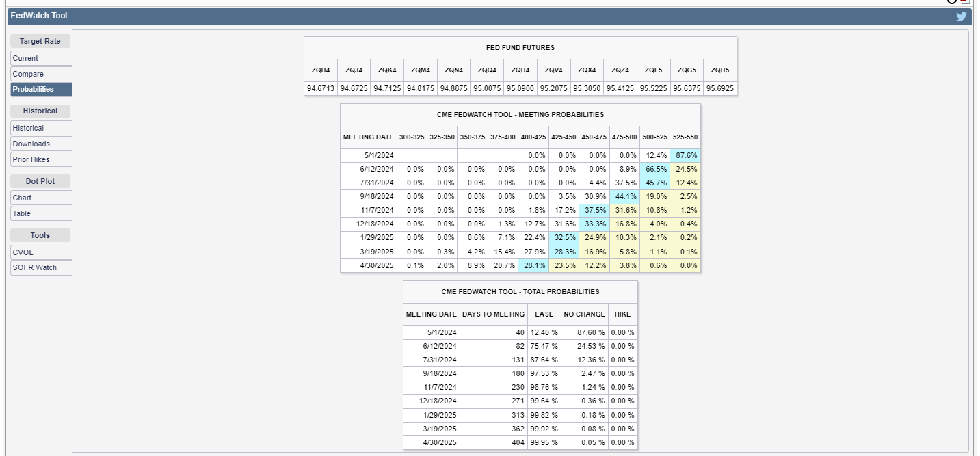Click the 95.0075 futures price cell

488,88
